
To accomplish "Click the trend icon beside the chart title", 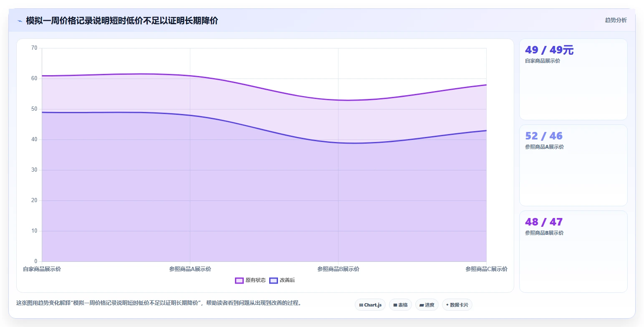I will [x=20, y=21].
